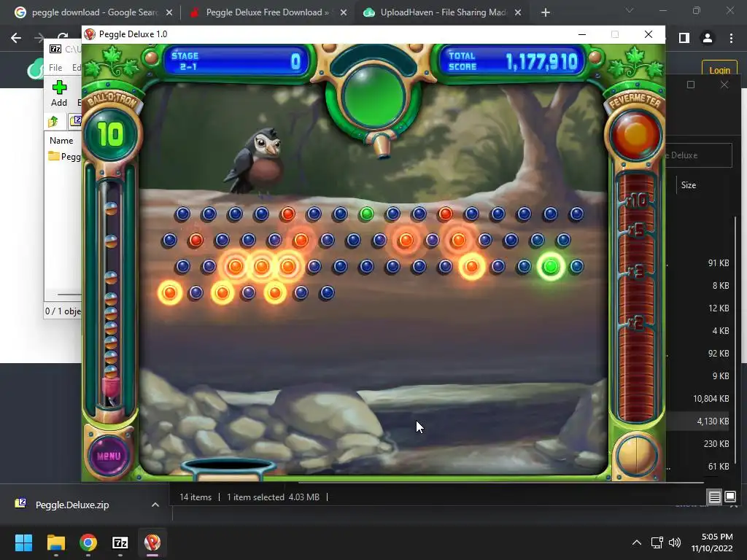Switch Explorer to details view icon

715,497
